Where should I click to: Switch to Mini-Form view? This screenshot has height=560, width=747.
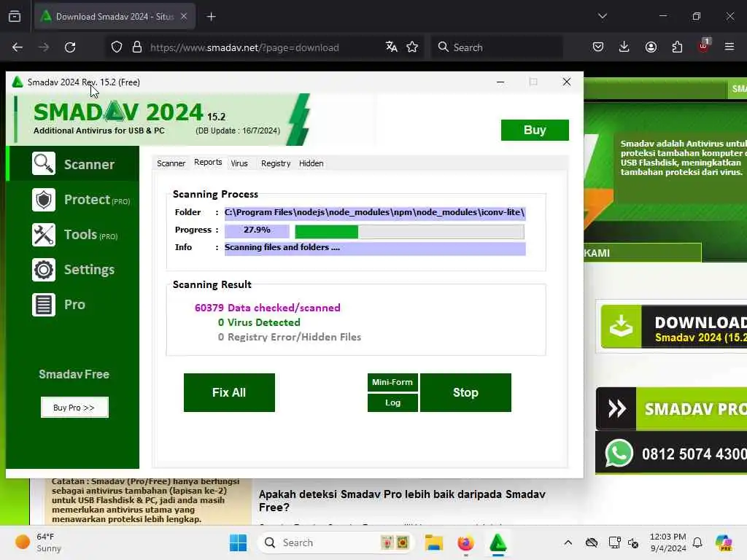[392, 382]
